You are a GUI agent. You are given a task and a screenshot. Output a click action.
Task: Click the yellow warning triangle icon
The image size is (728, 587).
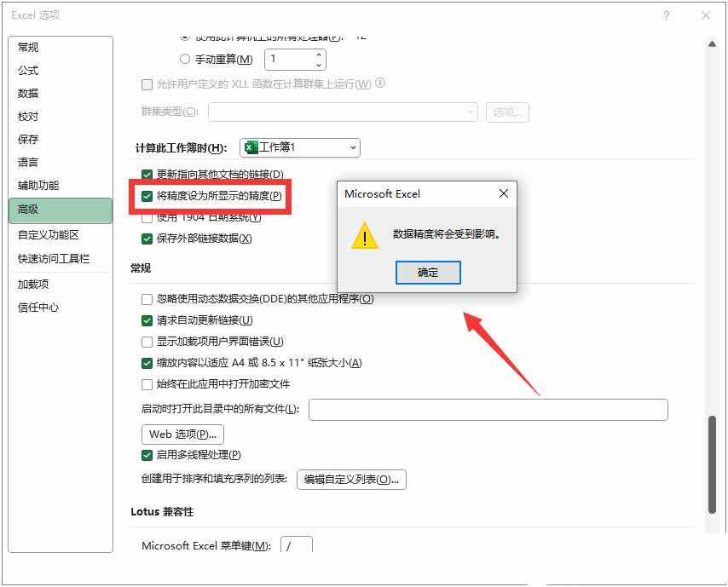pyautogui.click(x=365, y=235)
